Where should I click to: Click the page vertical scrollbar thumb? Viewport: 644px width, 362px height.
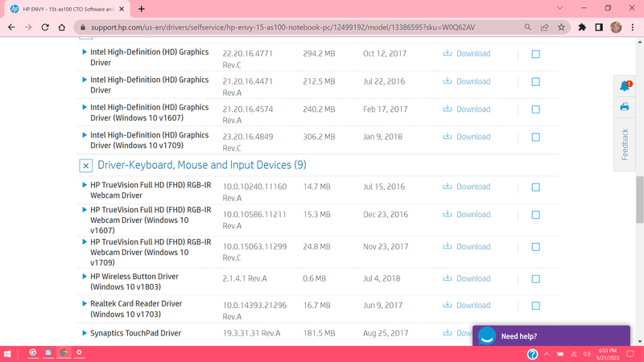pos(639,200)
